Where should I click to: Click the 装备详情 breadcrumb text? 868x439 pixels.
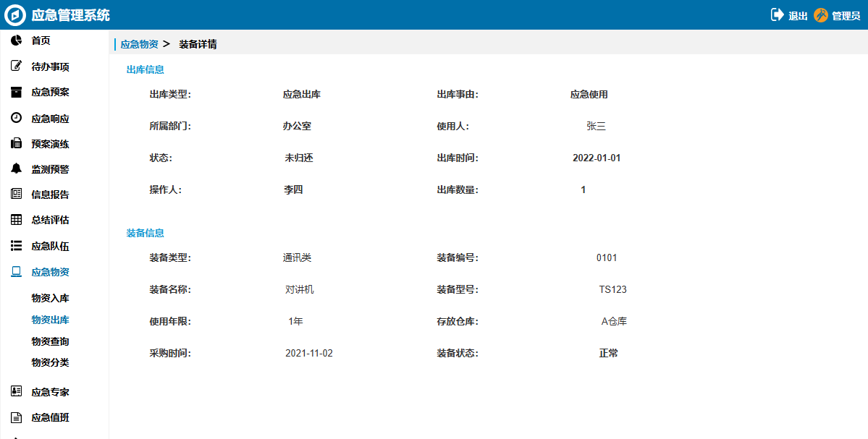click(198, 44)
